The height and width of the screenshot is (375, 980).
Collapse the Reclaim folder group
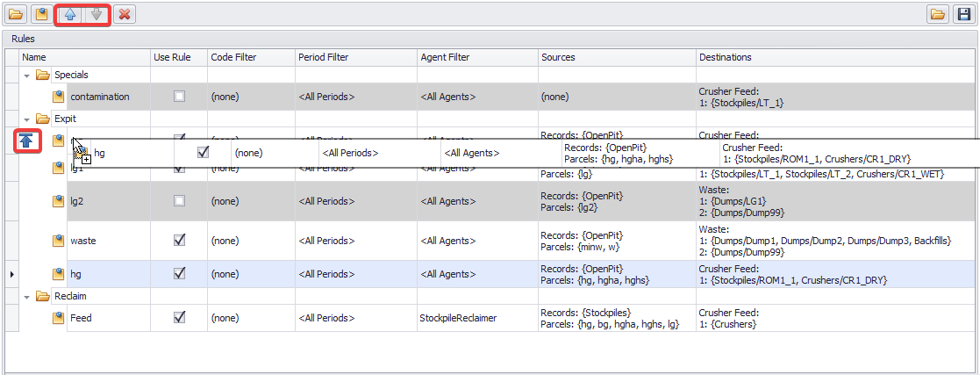click(27, 297)
